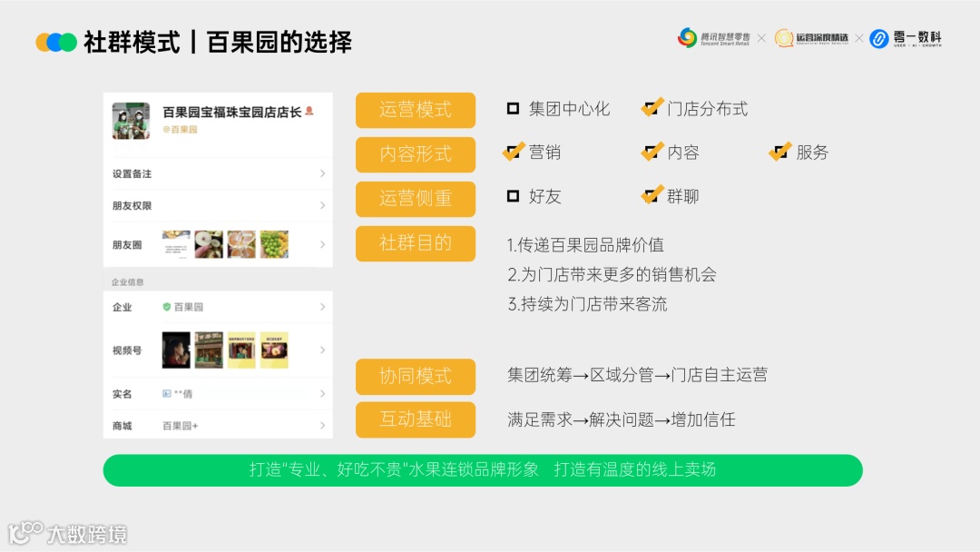
Task: Toggle the 营销 checkbox
Action: click(513, 152)
